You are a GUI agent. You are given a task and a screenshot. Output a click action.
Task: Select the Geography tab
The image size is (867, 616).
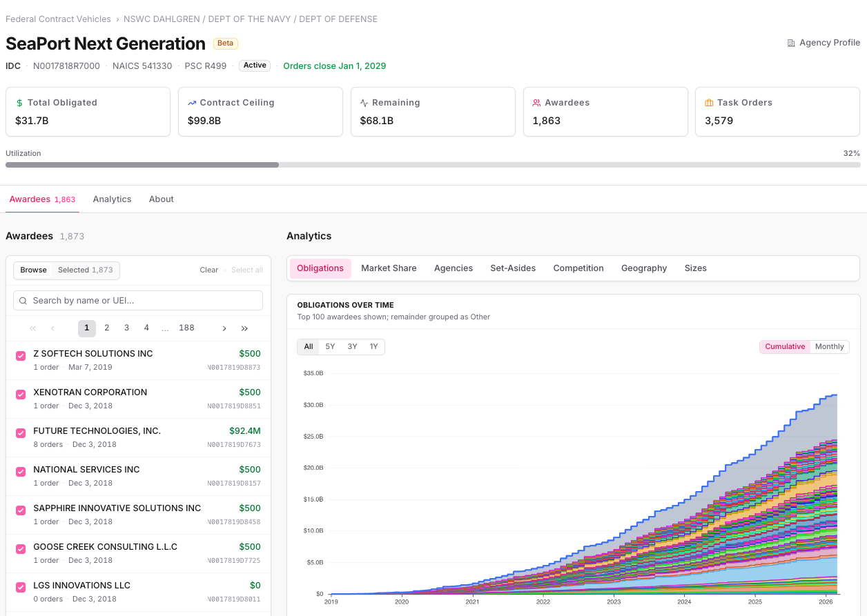(x=644, y=268)
